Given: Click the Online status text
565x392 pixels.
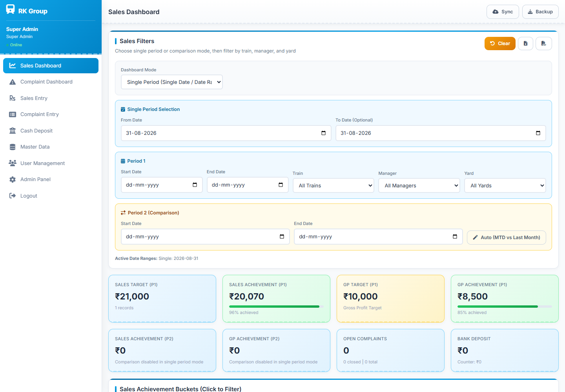Looking at the screenshot, I should (x=16, y=45).
